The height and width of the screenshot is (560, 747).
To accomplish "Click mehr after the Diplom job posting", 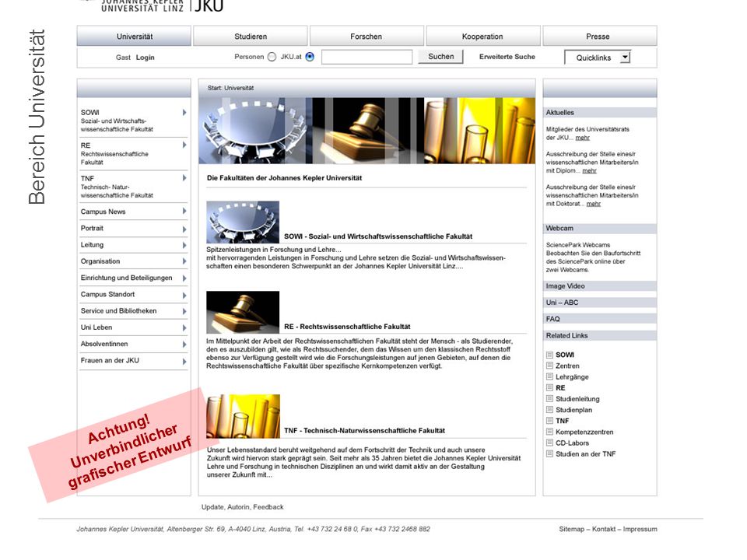I will click(x=589, y=170).
